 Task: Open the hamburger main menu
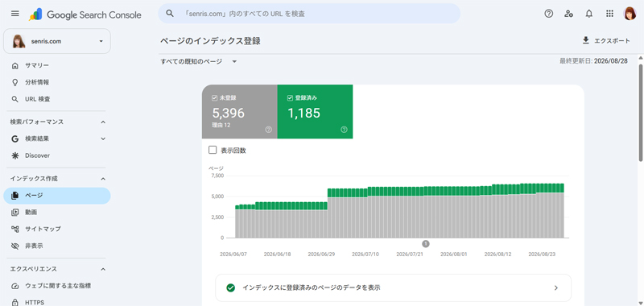point(15,14)
